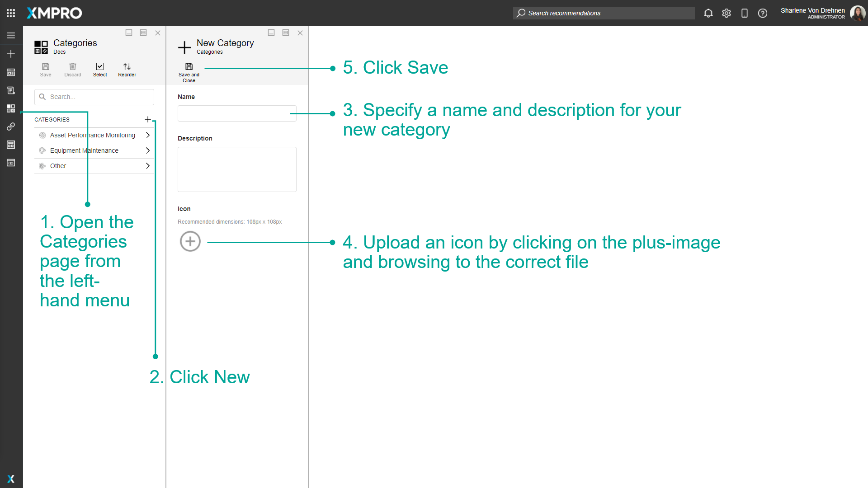Image resolution: width=868 pixels, height=488 pixels.
Task: Click the mobile device icon in header
Action: [x=744, y=13]
